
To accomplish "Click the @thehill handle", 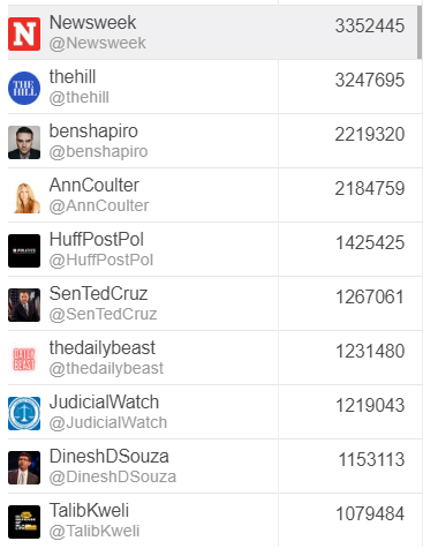I will 79,98.
